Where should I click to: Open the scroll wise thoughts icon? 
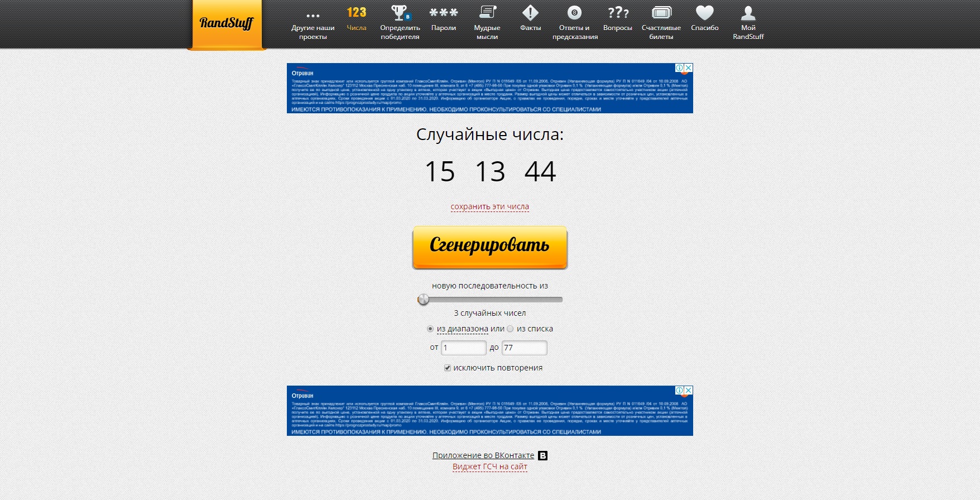click(487, 12)
